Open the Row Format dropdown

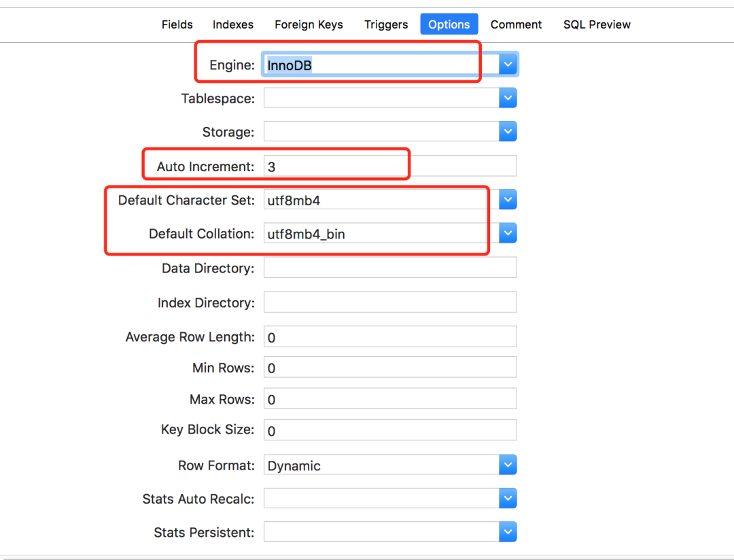pyautogui.click(x=508, y=464)
